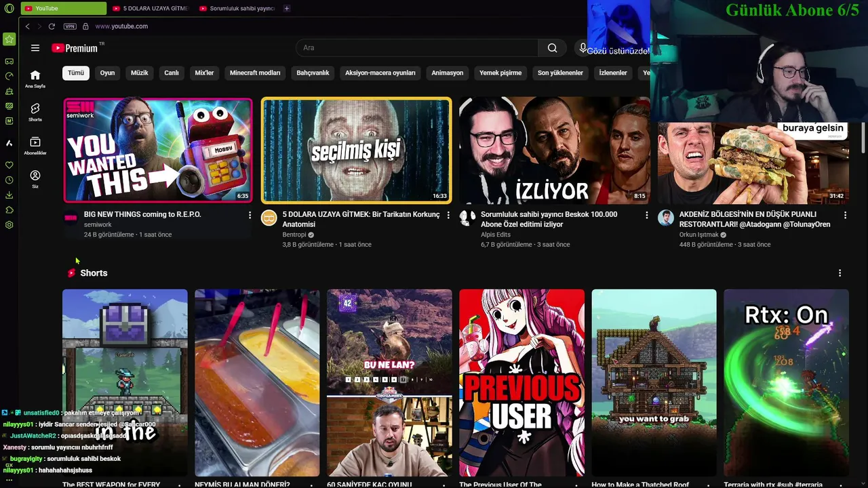The height and width of the screenshot is (488, 868).
Task: Select the Son yüklenenler chip
Action: point(560,73)
